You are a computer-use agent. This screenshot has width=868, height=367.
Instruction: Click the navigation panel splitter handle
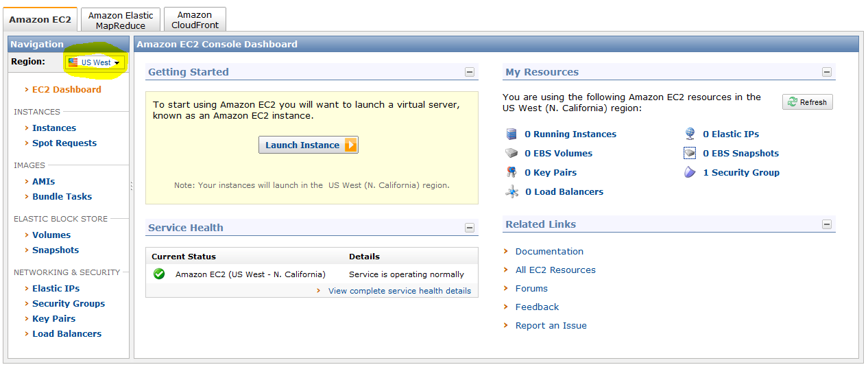[x=132, y=186]
